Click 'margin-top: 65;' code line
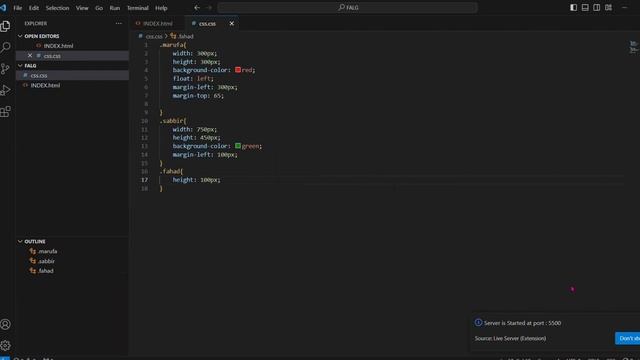The height and width of the screenshot is (360, 640). 198,96
